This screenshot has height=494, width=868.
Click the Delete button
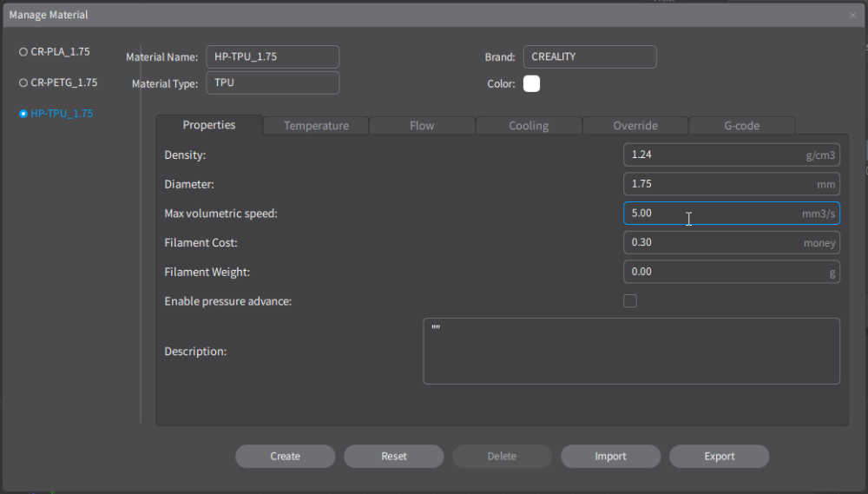tap(502, 457)
